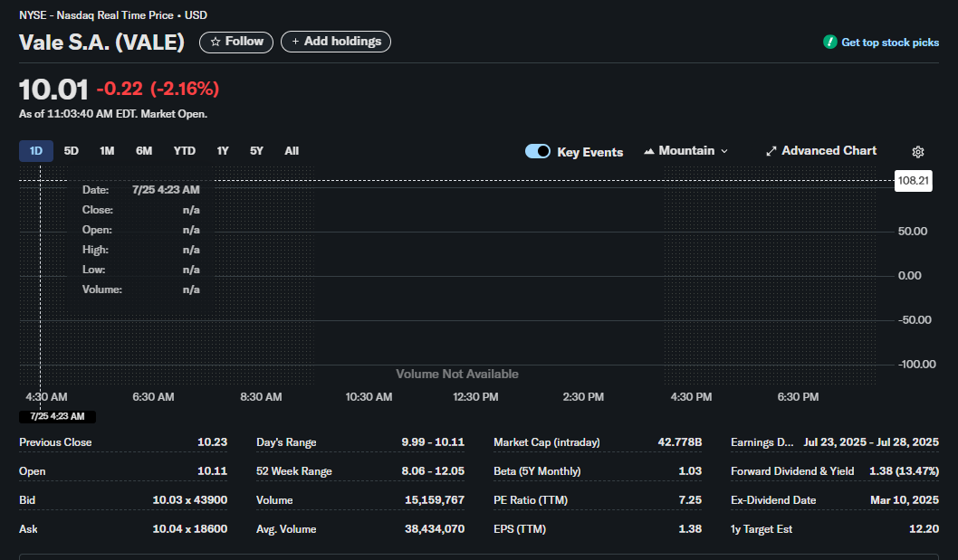Click the Market Cap value 42.778B
Viewport: 958px width, 560px height.
679,442
